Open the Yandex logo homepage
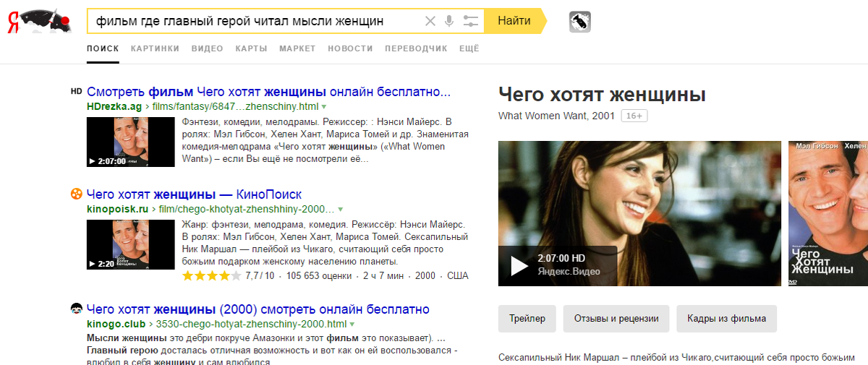 (x=40, y=21)
